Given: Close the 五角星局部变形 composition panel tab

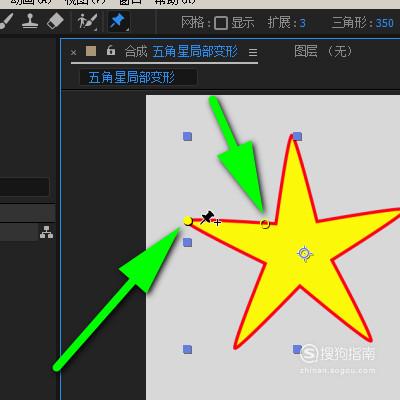Looking at the screenshot, I should 74,52.
